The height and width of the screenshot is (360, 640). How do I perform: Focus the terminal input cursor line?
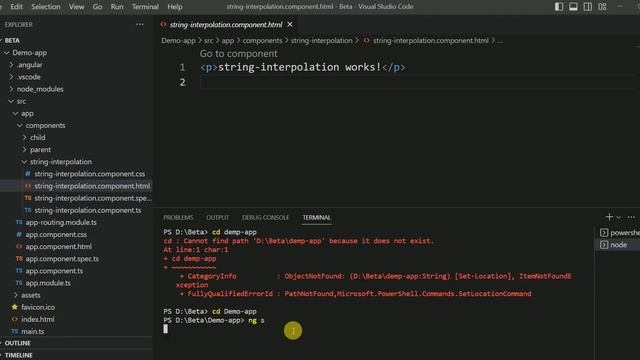coord(165,329)
